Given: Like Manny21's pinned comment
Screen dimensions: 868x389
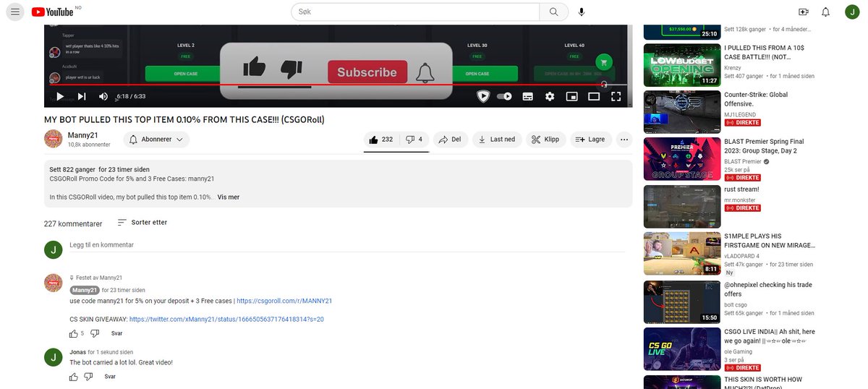Looking at the screenshot, I should (x=73, y=333).
